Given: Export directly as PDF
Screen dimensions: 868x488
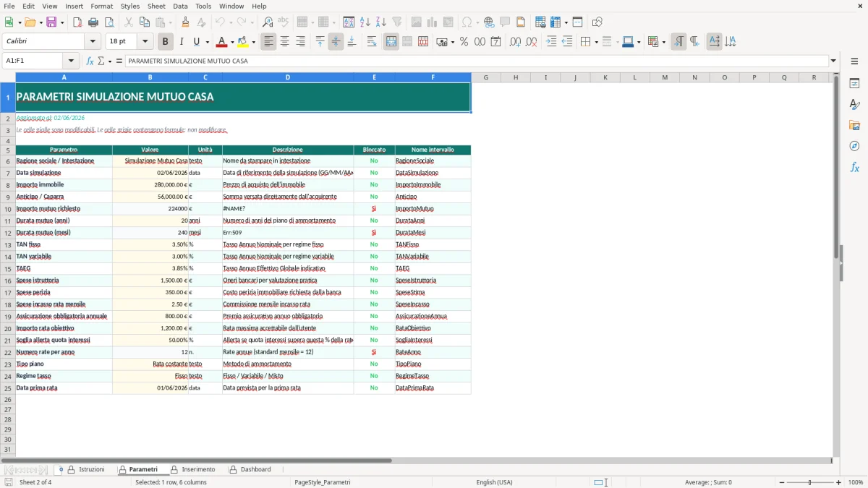Looking at the screenshot, I should click(77, 22).
